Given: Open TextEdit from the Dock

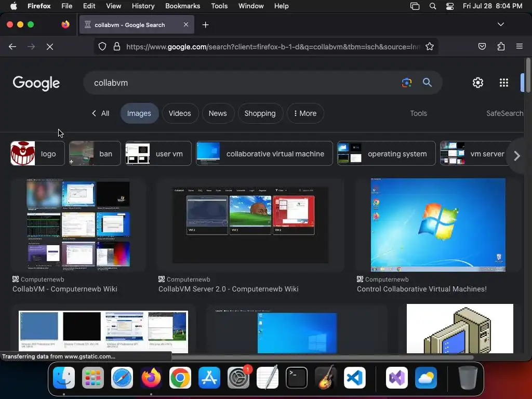Looking at the screenshot, I should click(x=268, y=378).
